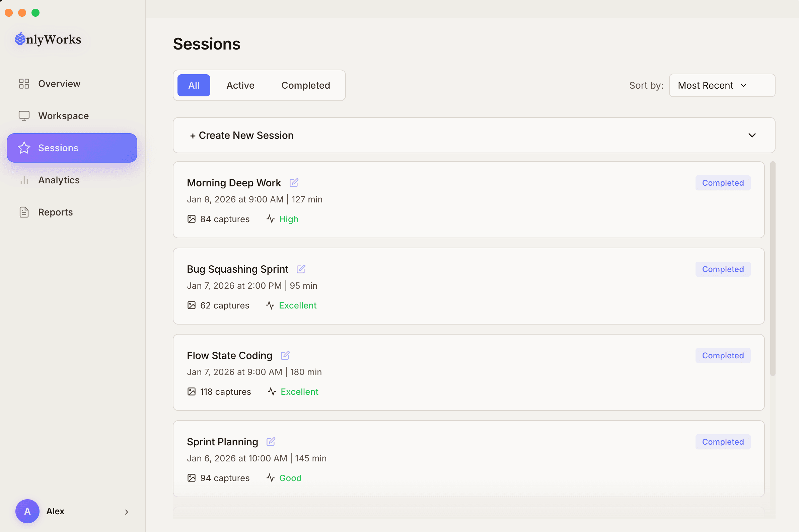Expand the Create New Session panel

pyautogui.click(x=752, y=135)
